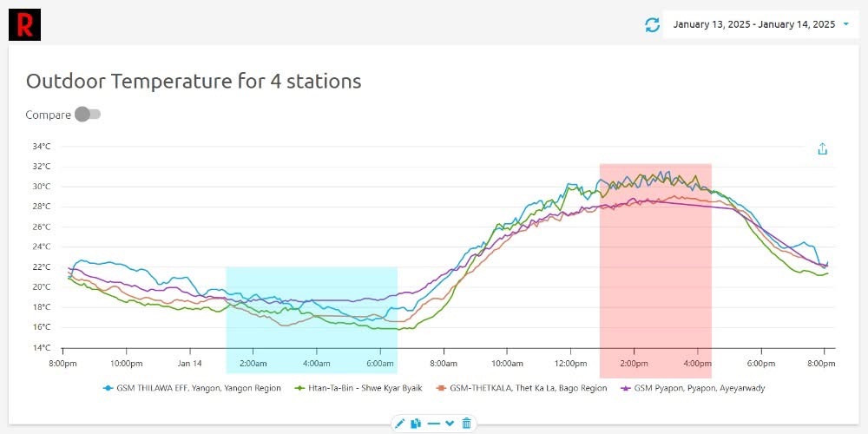Edit the widget with the pencil icon
The height and width of the screenshot is (434, 868).
tap(400, 423)
